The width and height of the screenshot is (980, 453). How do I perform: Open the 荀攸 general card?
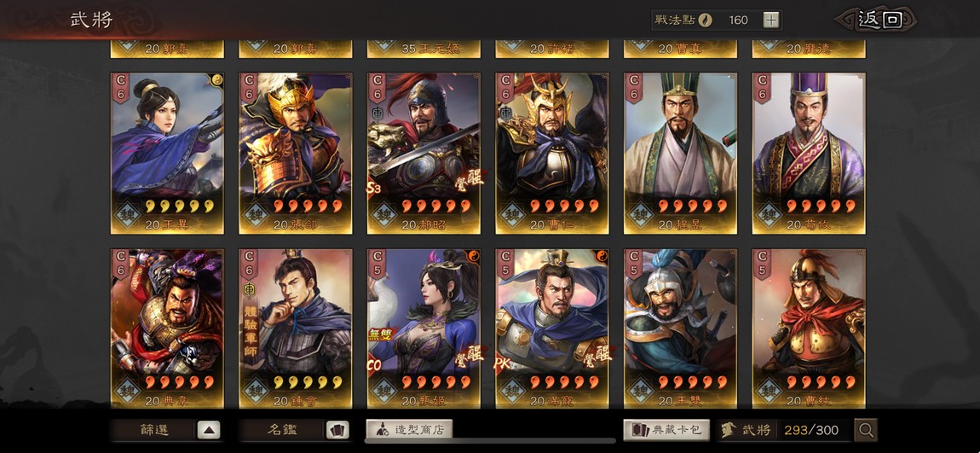(x=809, y=154)
